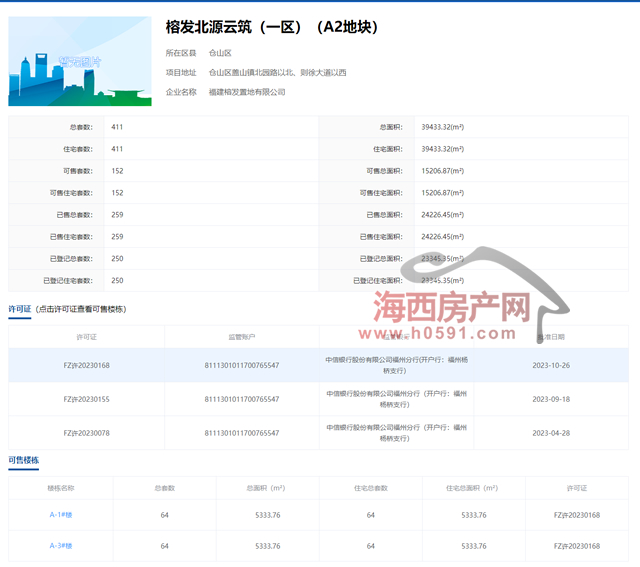
Task: Click the 住宅总面积 column header in building table
Action: (474, 488)
